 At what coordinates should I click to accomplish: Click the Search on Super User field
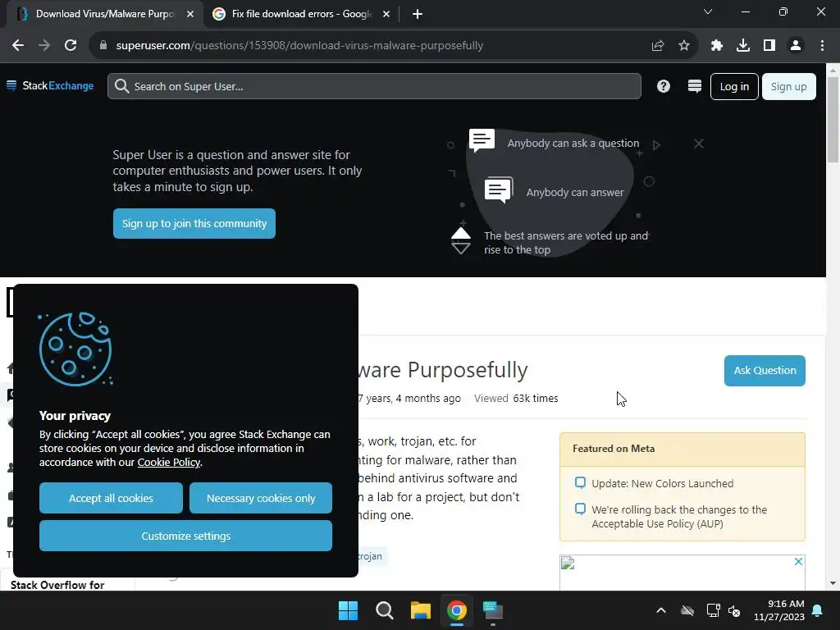tap(374, 86)
